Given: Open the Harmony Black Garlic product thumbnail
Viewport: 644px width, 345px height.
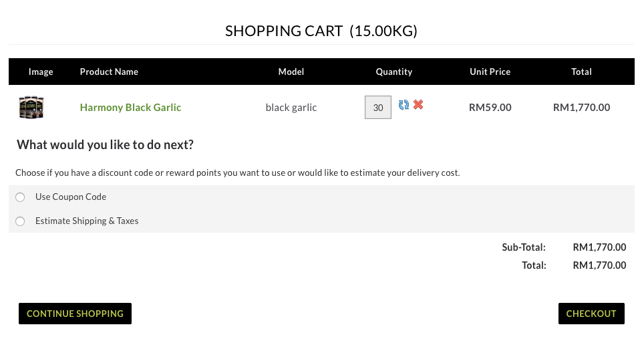Looking at the screenshot, I should tap(31, 108).
